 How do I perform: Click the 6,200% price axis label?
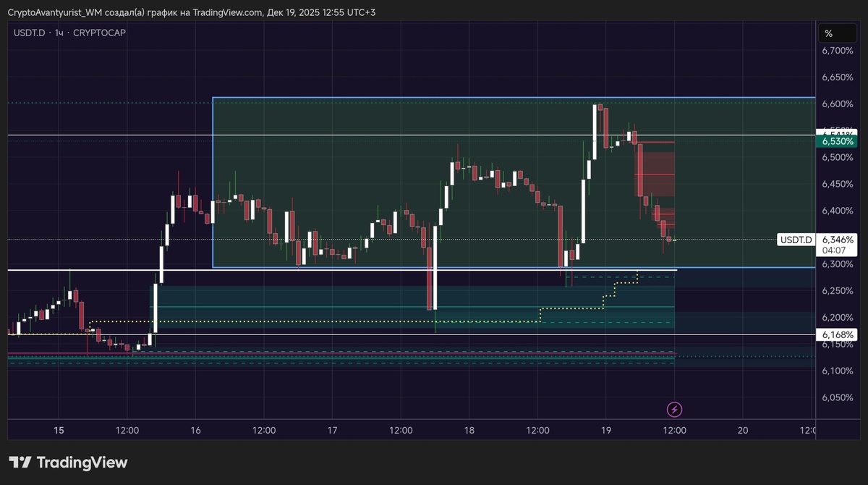click(x=838, y=318)
